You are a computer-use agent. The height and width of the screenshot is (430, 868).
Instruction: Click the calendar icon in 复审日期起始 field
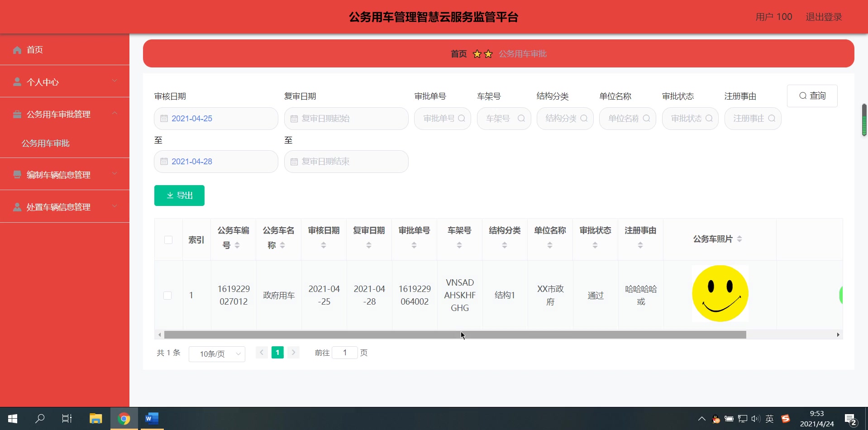pos(295,118)
